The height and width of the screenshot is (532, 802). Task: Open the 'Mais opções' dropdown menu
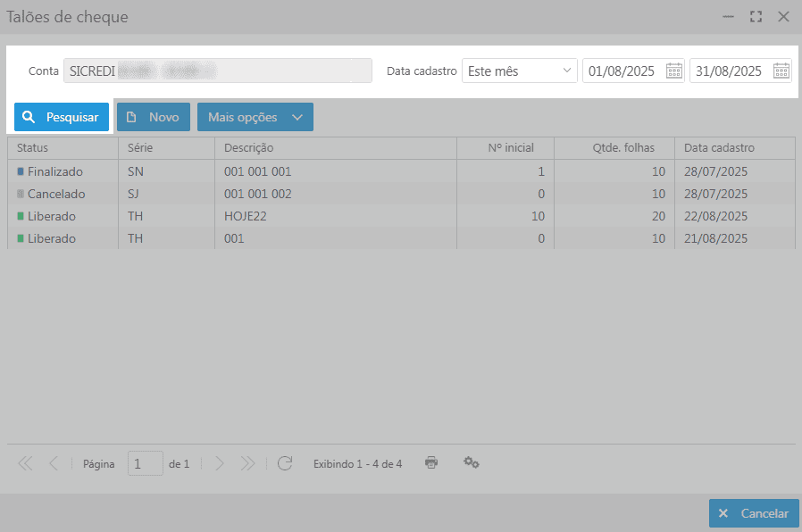click(x=255, y=117)
